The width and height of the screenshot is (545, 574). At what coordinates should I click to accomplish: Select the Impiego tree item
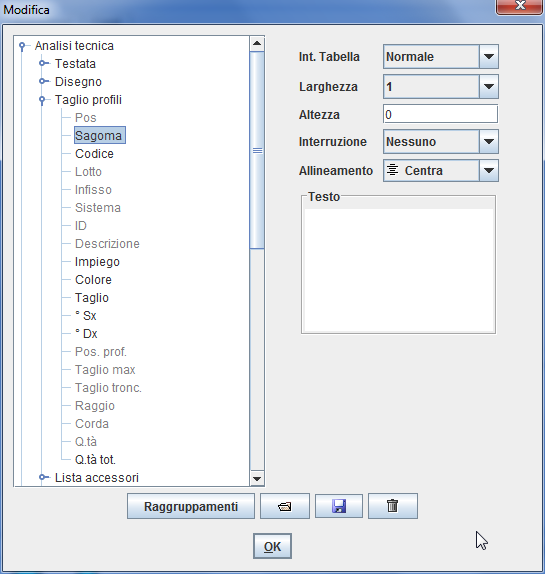[x=97, y=262]
